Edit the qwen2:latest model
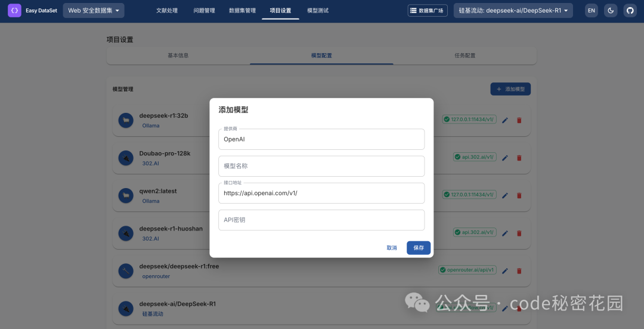The width and height of the screenshot is (644, 329). (x=505, y=195)
